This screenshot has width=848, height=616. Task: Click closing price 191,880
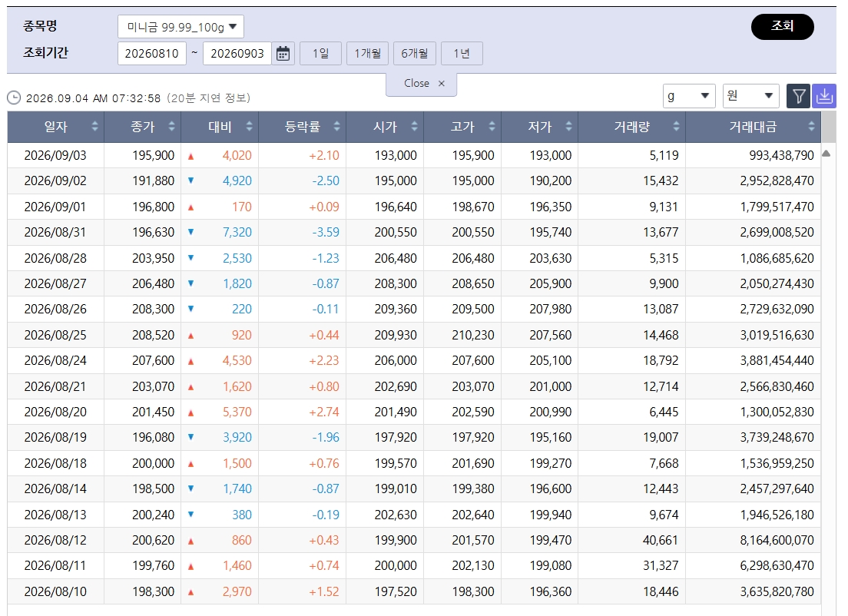pyautogui.click(x=154, y=181)
